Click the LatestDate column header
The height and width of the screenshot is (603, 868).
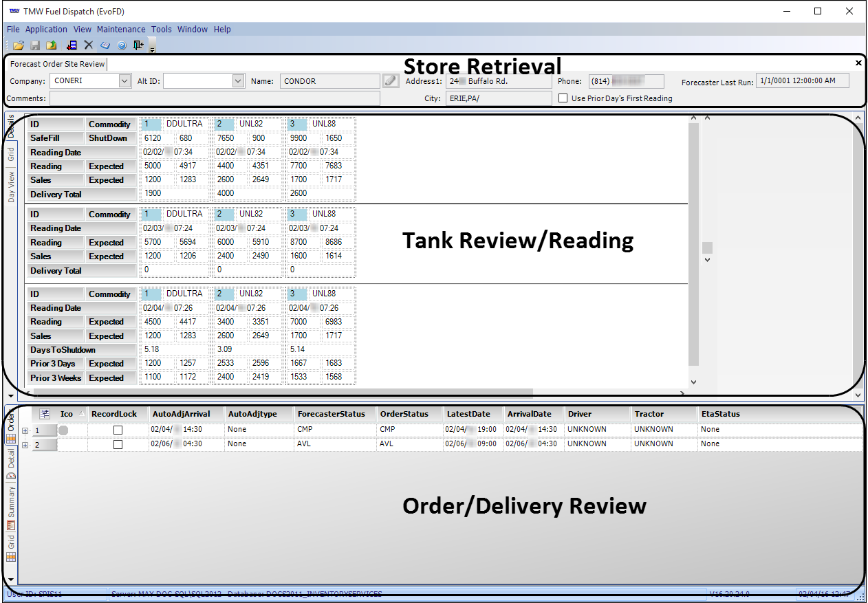tap(473, 414)
